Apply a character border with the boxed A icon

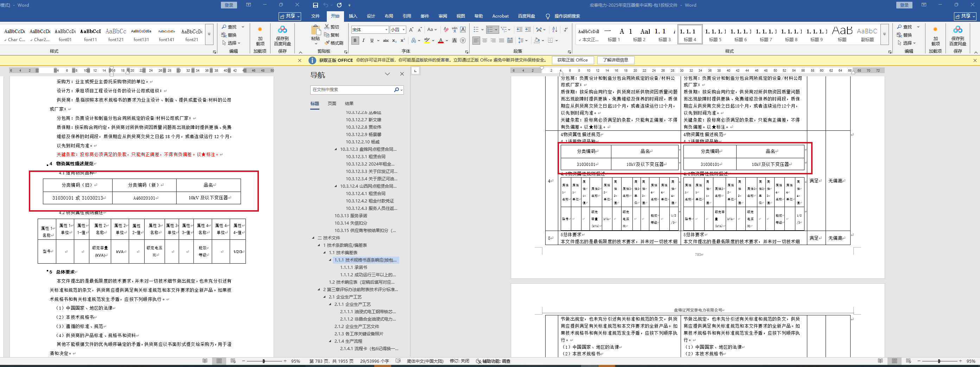click(463, 30)
